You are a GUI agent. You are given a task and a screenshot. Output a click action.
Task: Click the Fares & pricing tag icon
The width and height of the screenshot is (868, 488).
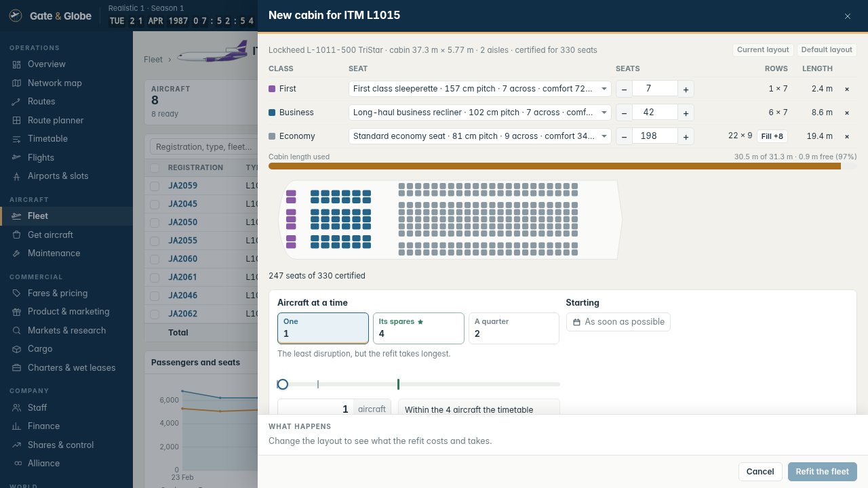(x=16, y=293)
